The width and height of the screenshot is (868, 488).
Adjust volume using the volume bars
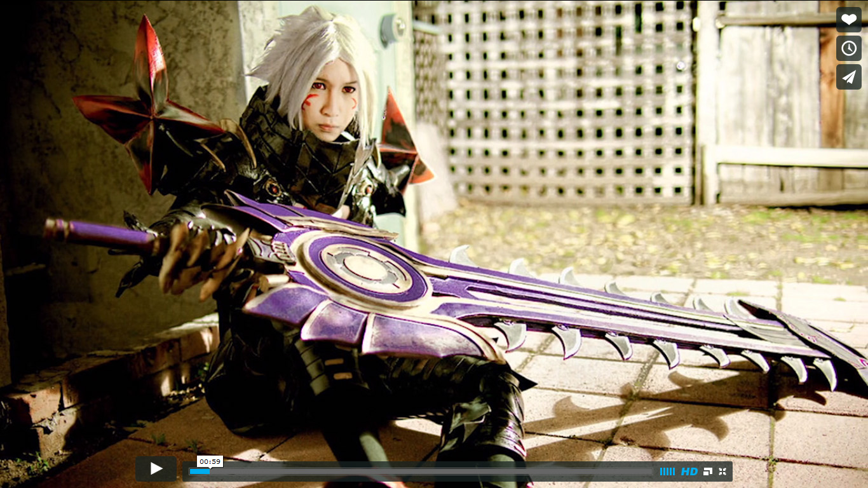[x=667, y=471]
